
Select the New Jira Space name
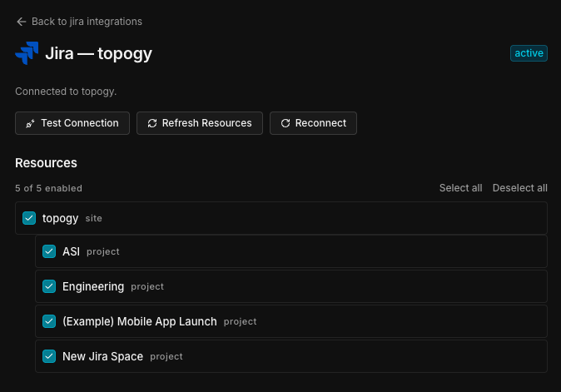(102, 356)
